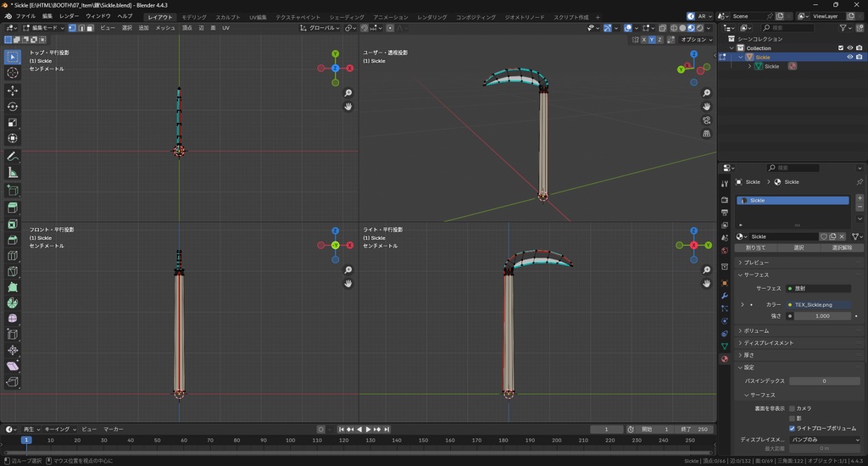Enable edge select mode
This screenshot has height=466, width=868.
pos(81,28)
